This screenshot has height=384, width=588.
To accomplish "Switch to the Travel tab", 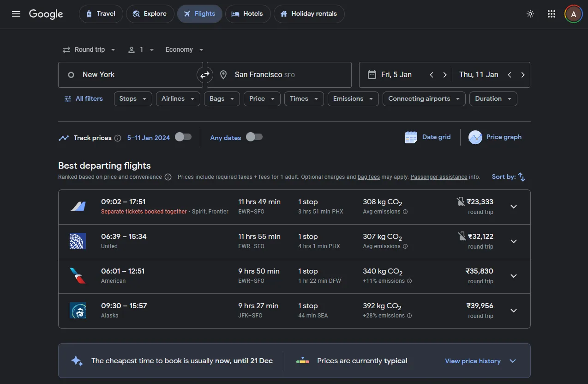I will [x=101, y=14].
